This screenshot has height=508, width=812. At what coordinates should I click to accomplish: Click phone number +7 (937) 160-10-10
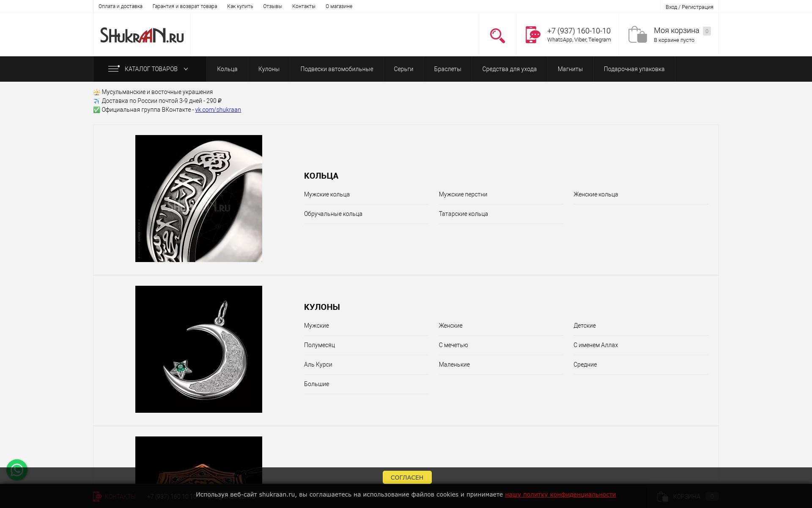click(x=579, y=31)
